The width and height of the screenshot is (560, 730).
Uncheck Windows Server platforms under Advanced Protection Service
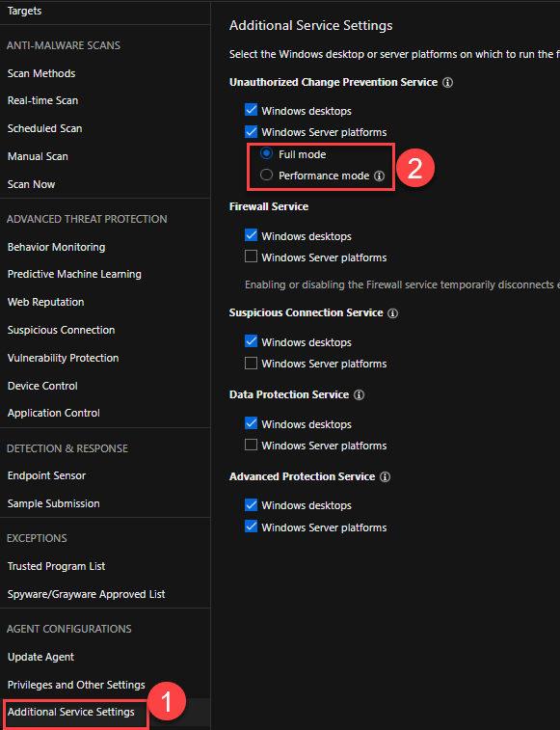[x=251, y=527]
